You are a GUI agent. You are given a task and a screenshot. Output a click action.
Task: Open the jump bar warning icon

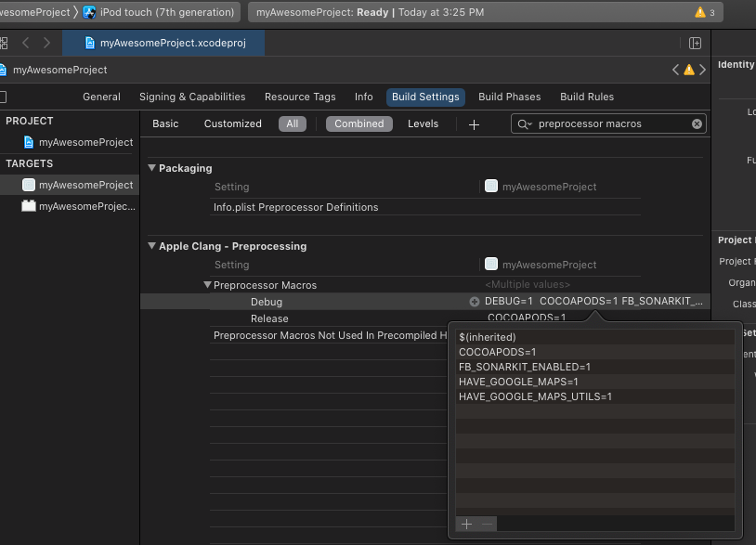(689, 70)
